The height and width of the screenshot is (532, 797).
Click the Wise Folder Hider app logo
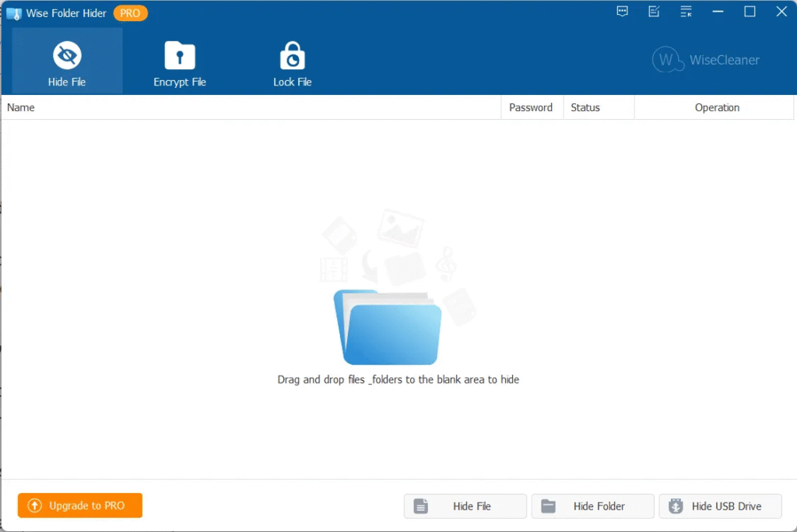point(13,12)
